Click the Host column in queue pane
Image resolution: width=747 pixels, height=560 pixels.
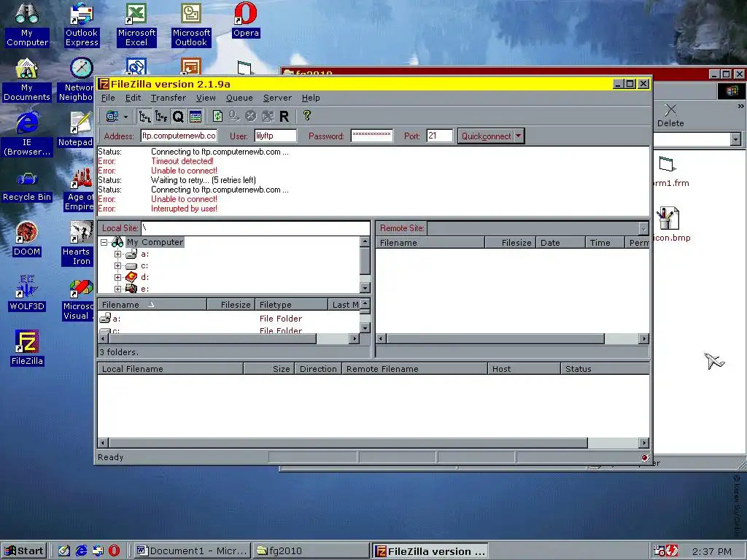(524, 368)
